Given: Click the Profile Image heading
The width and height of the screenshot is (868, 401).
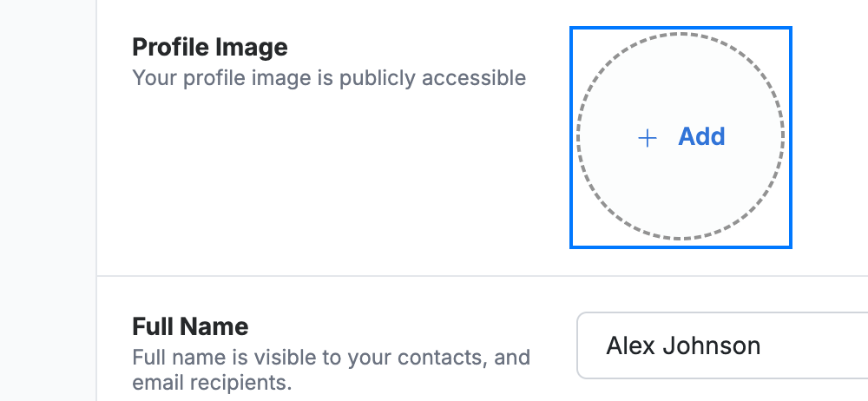Looking at the screenshot, I should (210, 47).
